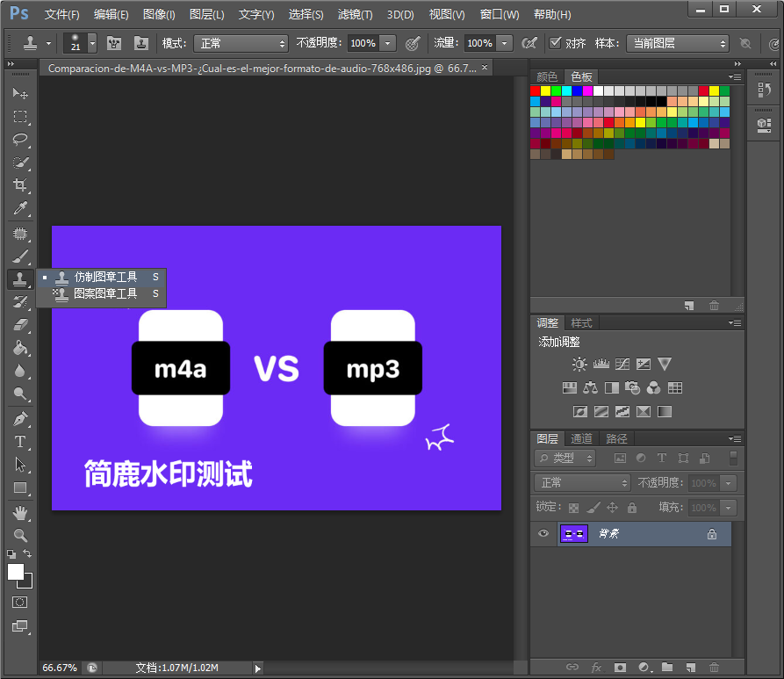Choose 图案图章工具 from the flyout
784x679 pixels.
coord(104,293)
